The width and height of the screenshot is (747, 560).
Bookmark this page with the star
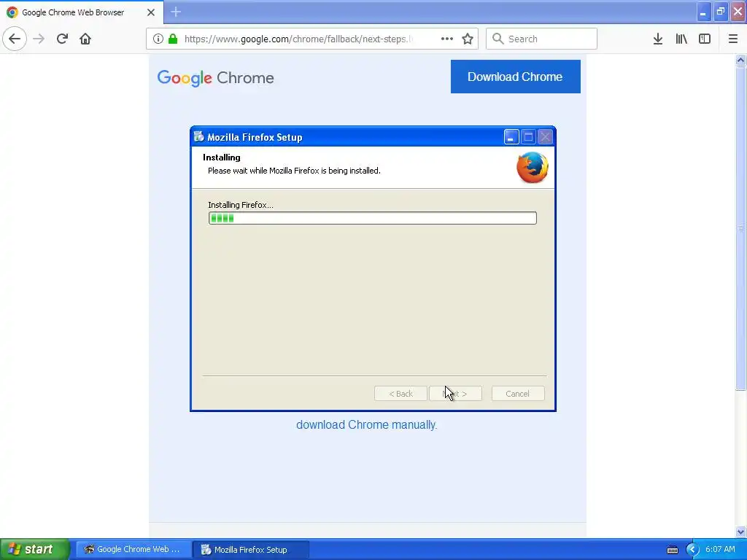click(468, 39)
